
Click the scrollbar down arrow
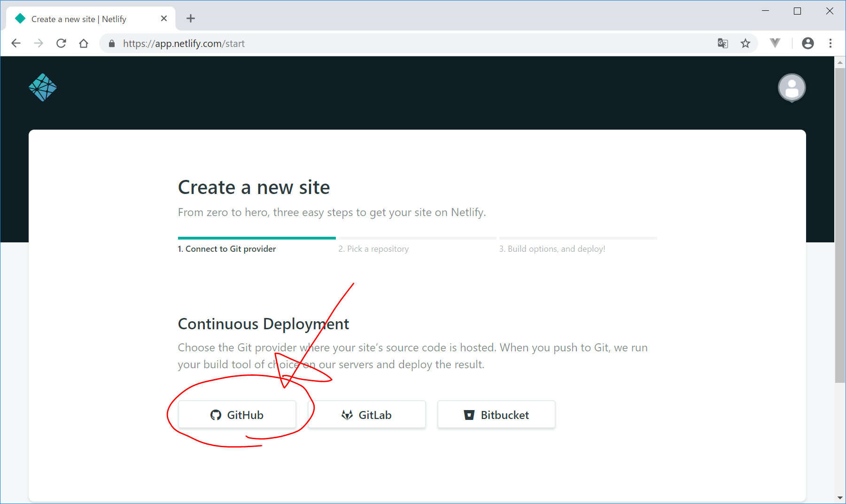pos(839,498)
